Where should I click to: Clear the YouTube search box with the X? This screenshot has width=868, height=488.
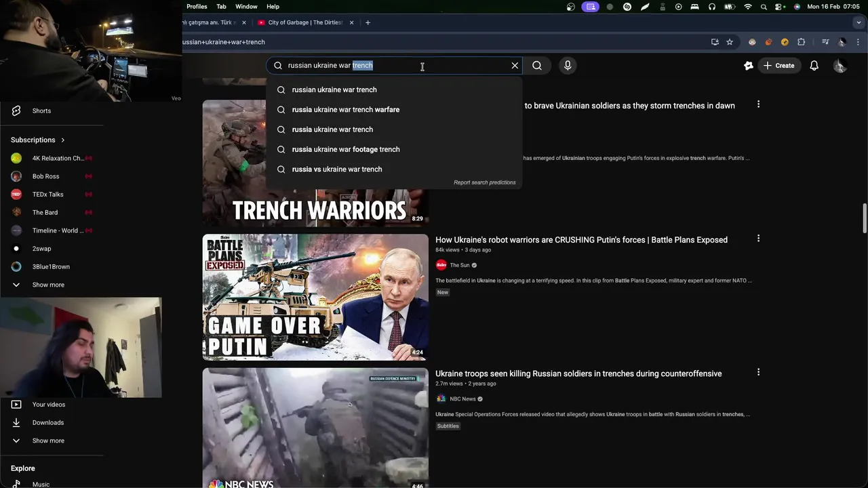point(515,66)
